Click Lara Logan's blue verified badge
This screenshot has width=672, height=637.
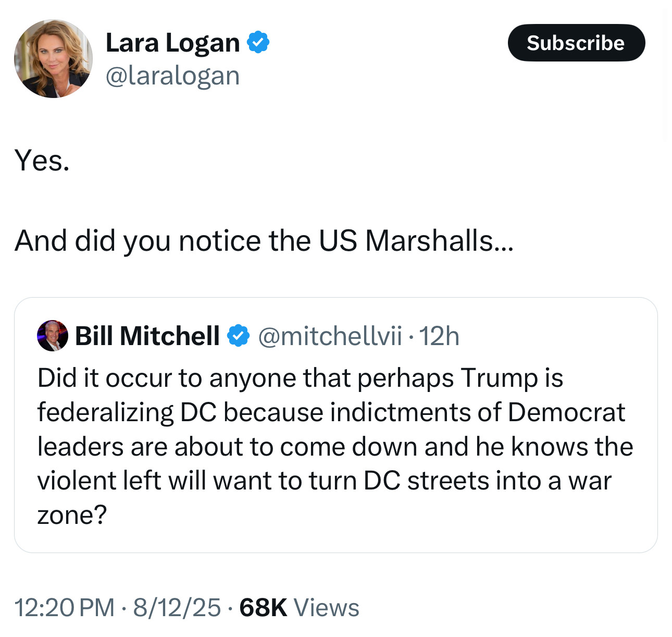[257, 42]
